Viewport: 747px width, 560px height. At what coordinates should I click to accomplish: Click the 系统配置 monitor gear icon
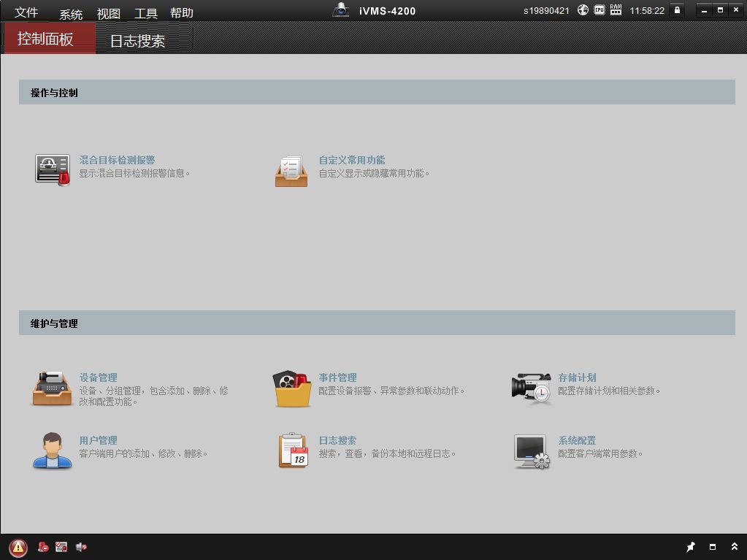531,450
